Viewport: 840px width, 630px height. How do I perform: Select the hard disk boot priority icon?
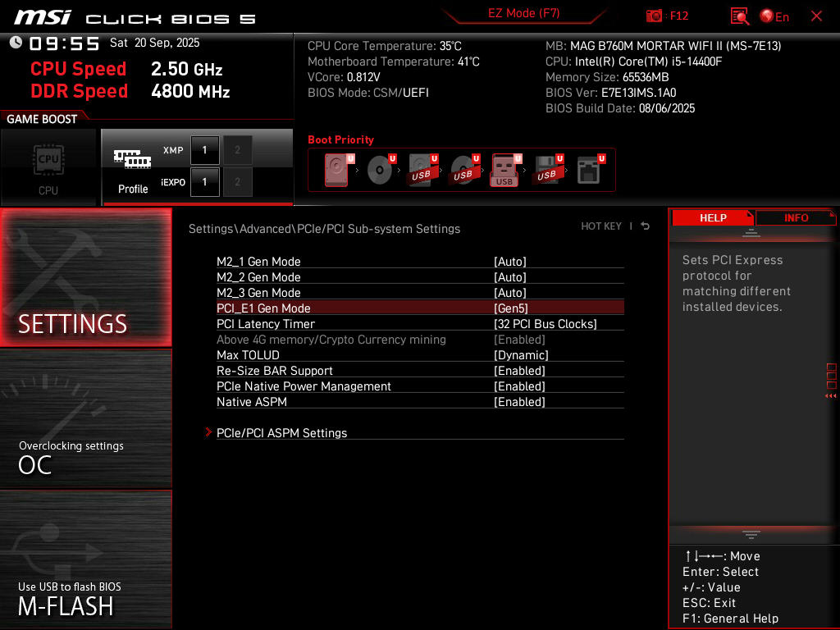click(339, 170)
